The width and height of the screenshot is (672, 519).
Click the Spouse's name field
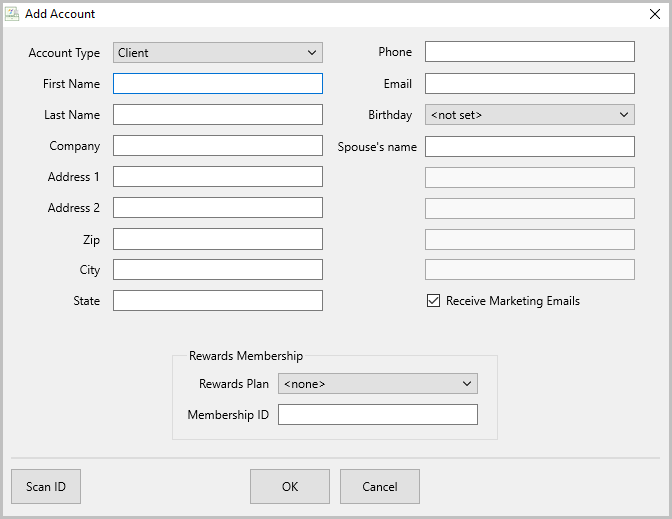click(530, 147)
